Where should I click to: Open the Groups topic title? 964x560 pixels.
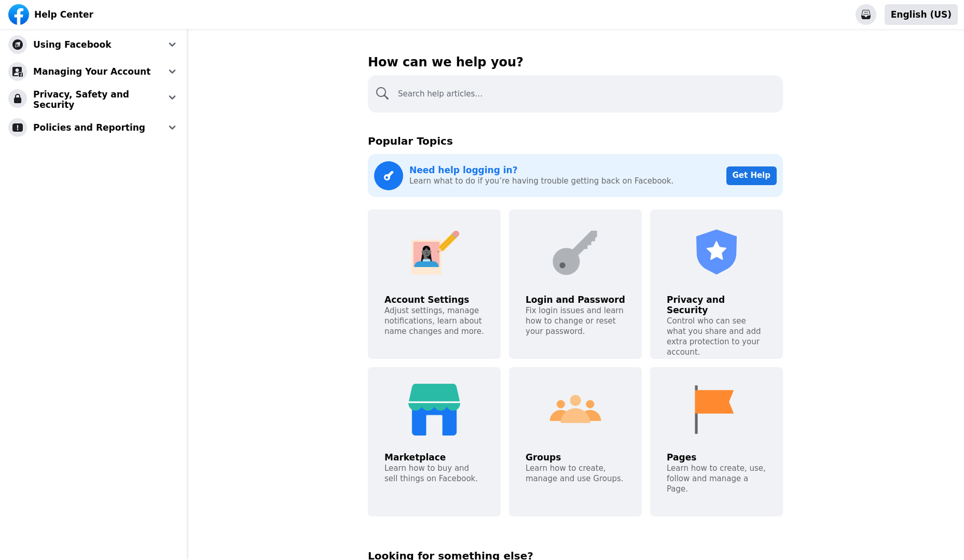click(x=543, y=457)
